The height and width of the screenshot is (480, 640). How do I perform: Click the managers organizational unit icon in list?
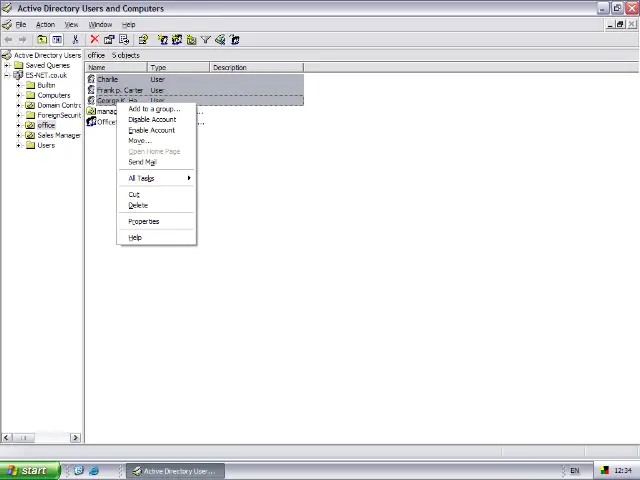click(x=91, y=111)
